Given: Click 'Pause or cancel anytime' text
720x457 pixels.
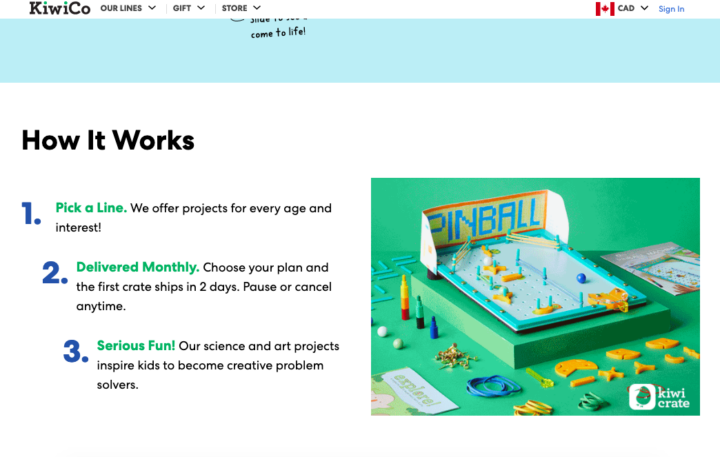Looking at the screenshot, I should point(204,296).
